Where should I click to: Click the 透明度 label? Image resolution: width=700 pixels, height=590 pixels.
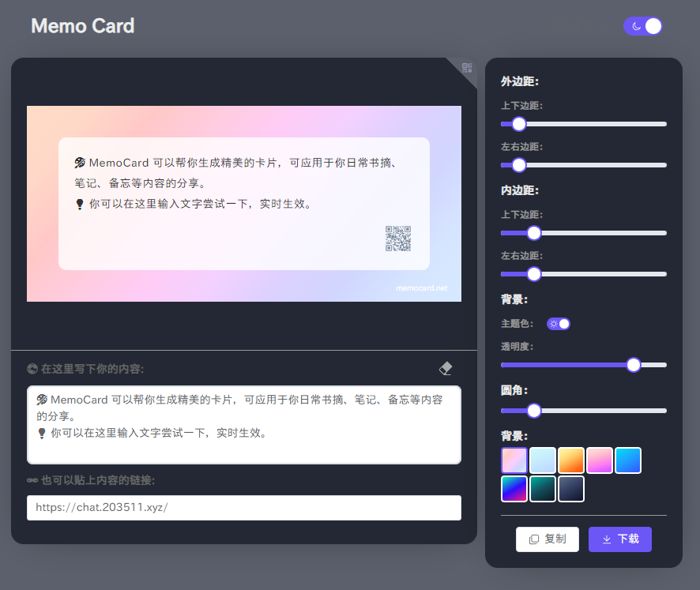[x=517, y=346]
